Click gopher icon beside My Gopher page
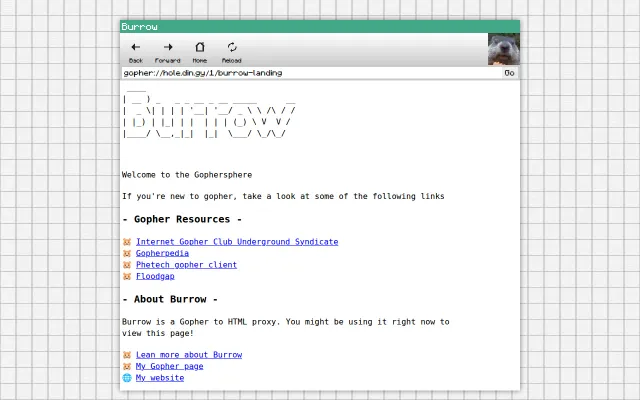640x400 pixels. click(127, 367)
